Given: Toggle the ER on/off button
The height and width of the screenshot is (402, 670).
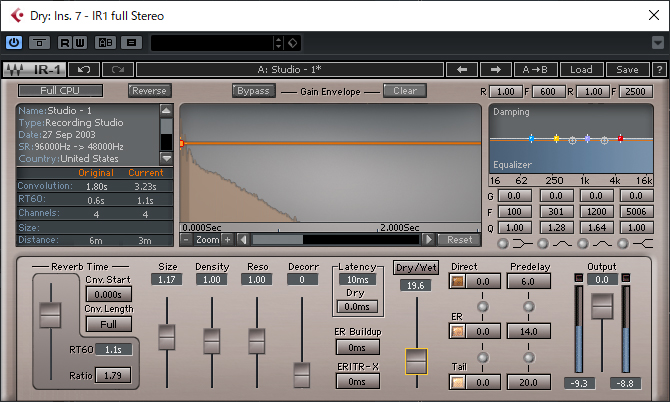Looking at the screenshot, I should 457,332.
